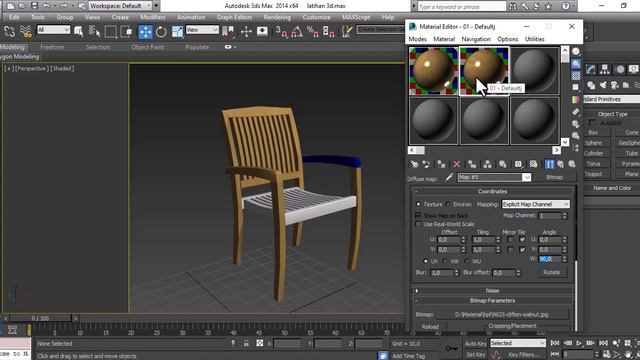
Task: Toggle V Tile checkbox
Action: coord(522,249)
